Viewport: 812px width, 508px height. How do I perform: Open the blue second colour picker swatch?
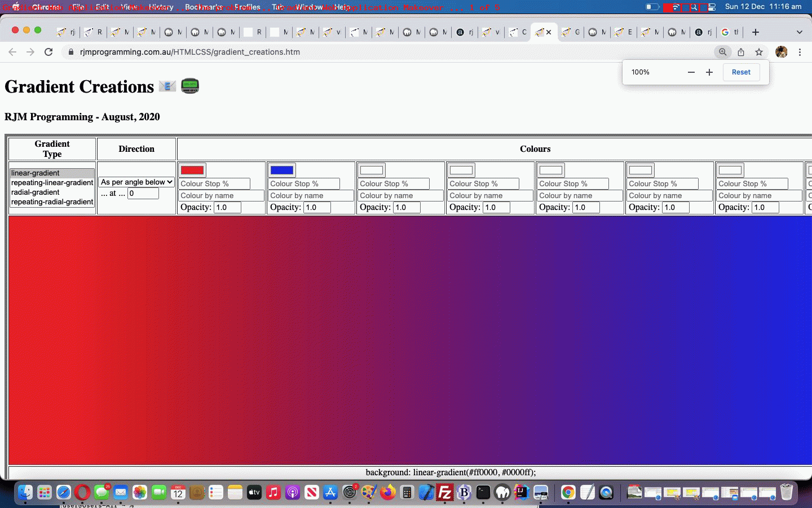click(282, 170)
